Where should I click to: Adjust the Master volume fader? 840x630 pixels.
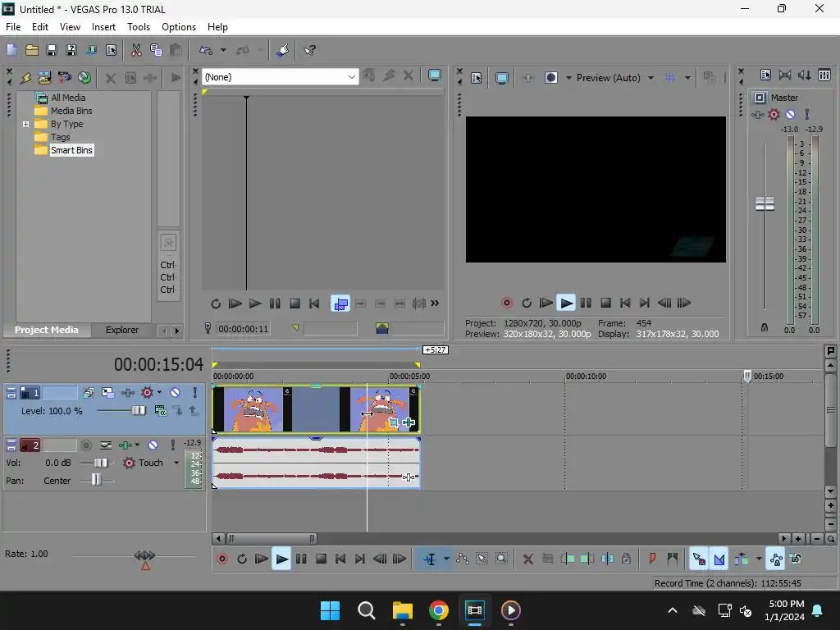(765, 204)
